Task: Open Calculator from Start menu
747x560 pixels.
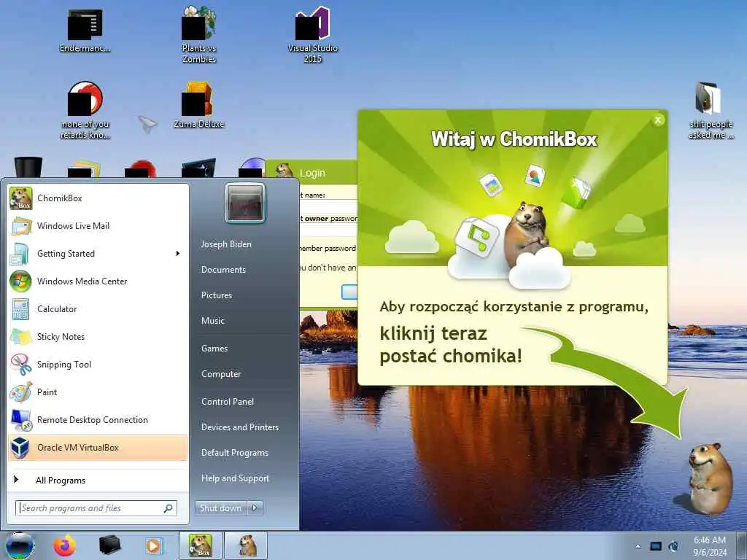Action: coord(98,308)
